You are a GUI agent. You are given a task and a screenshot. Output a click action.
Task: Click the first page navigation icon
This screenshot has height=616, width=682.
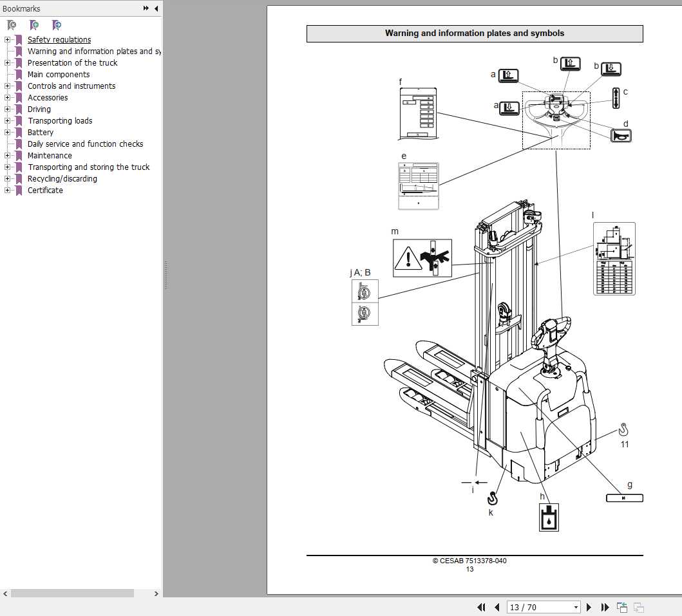tap(481, 607)
